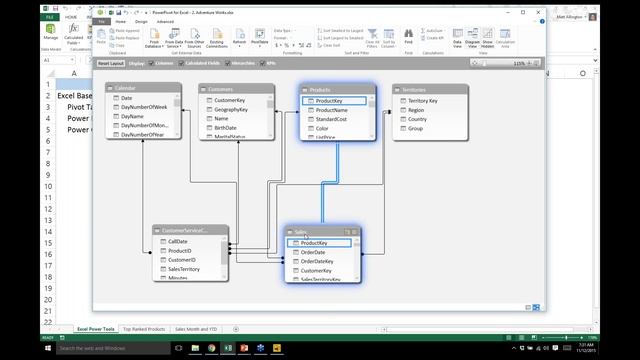Open the Excel Name Box dropdown
640x360 pixels.
click(x=72, y=60)
